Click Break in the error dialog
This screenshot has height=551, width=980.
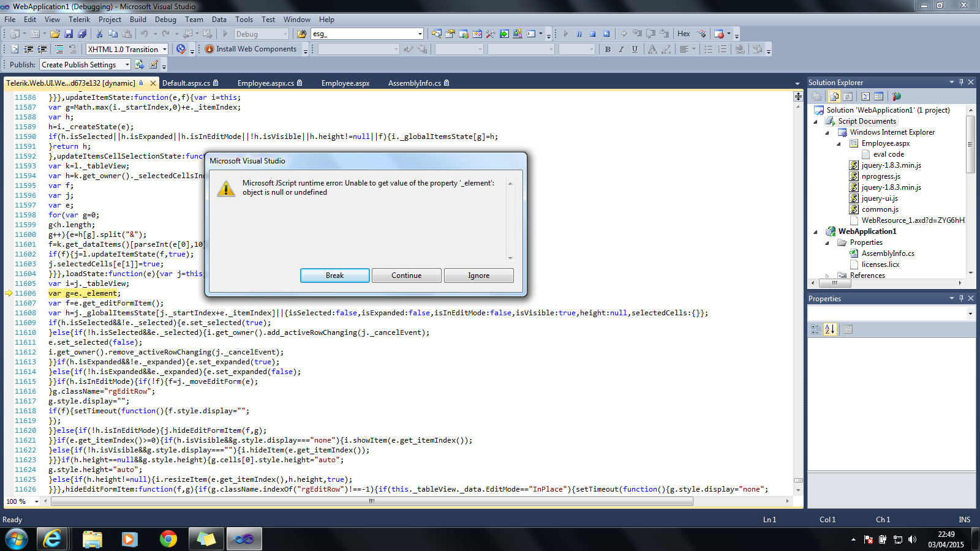pos(334,275)
